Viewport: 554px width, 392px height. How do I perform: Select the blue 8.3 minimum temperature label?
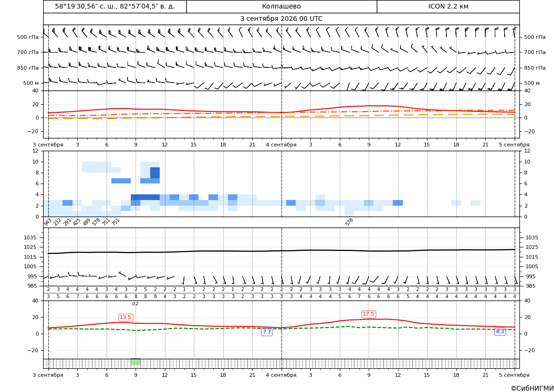(x=500, y=331)
